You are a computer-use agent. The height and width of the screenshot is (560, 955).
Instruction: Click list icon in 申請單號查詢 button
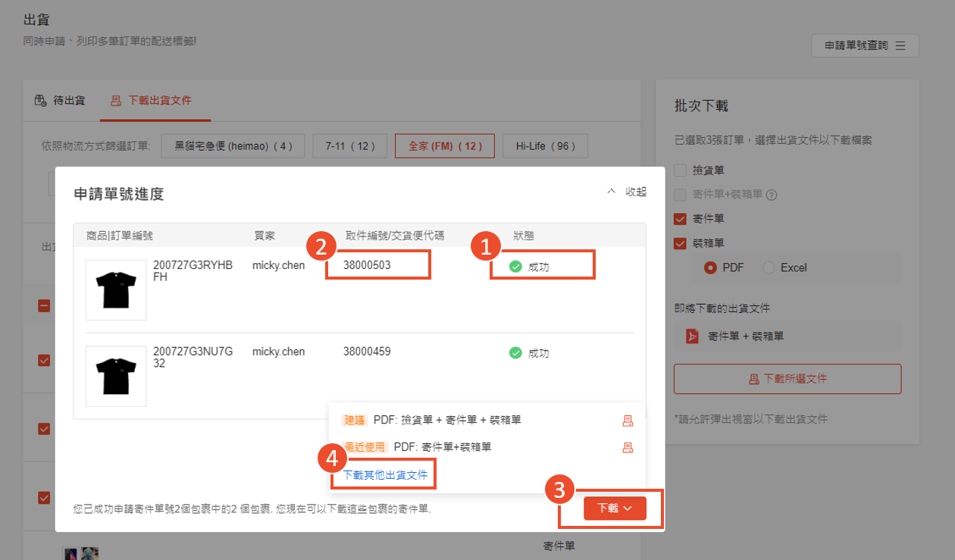point(900,45)
